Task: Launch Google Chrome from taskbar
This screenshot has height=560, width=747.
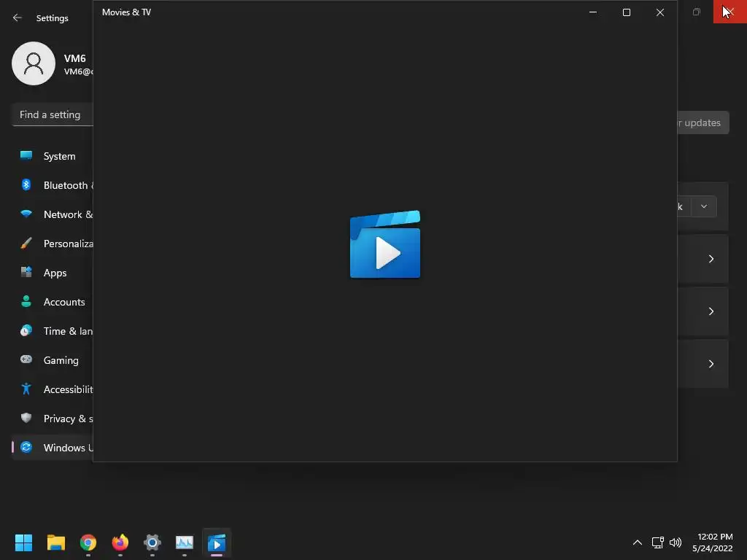Action: [x=88, y=542]
